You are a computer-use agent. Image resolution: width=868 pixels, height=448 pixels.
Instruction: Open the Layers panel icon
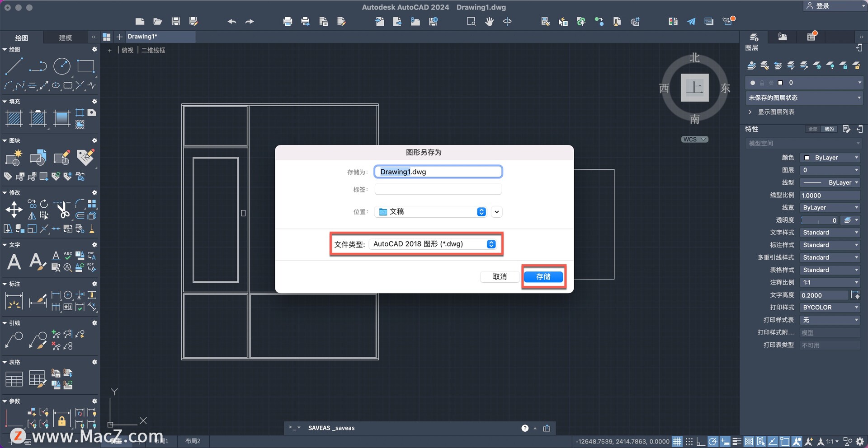click(754, 37)
